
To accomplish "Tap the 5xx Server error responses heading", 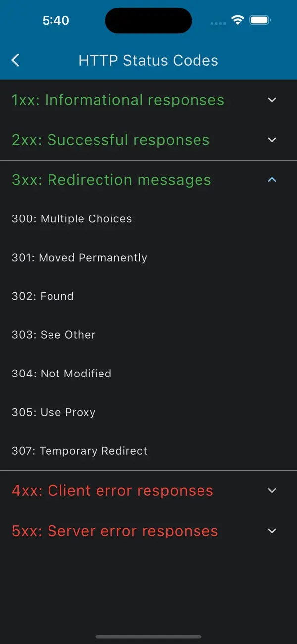I will coord(115,531).
